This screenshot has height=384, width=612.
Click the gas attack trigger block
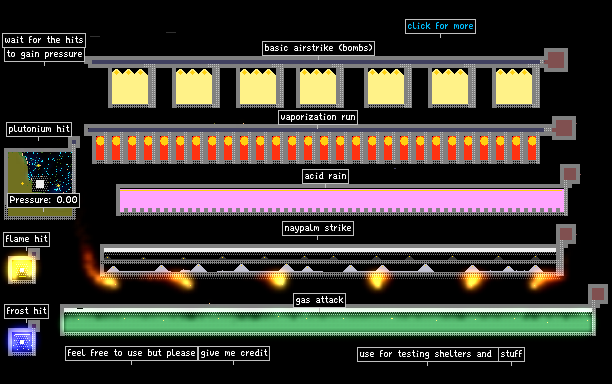[x=598, y=294]
